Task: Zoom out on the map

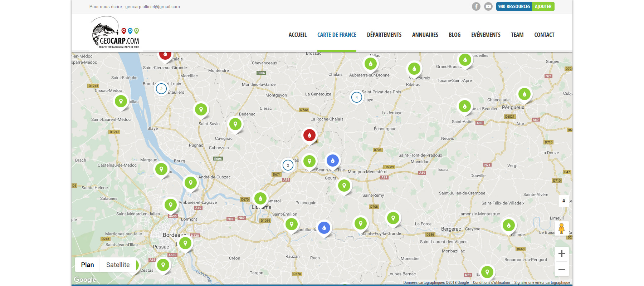Action: (562, 269)
